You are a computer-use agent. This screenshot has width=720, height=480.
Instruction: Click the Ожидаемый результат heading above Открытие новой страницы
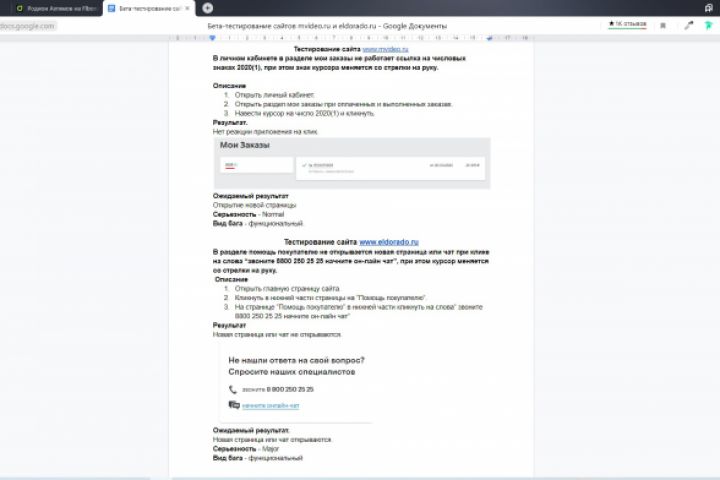[x=251, y=196]
